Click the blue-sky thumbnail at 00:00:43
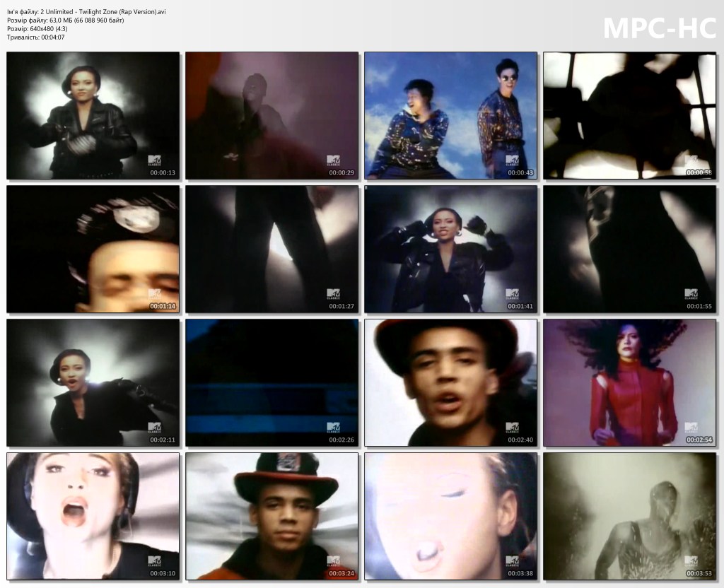 click(450, 115)
